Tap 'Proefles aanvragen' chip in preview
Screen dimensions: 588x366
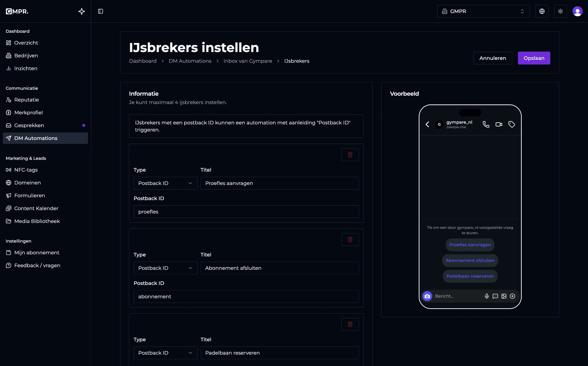pyautogui.click(x=470, y=245)
